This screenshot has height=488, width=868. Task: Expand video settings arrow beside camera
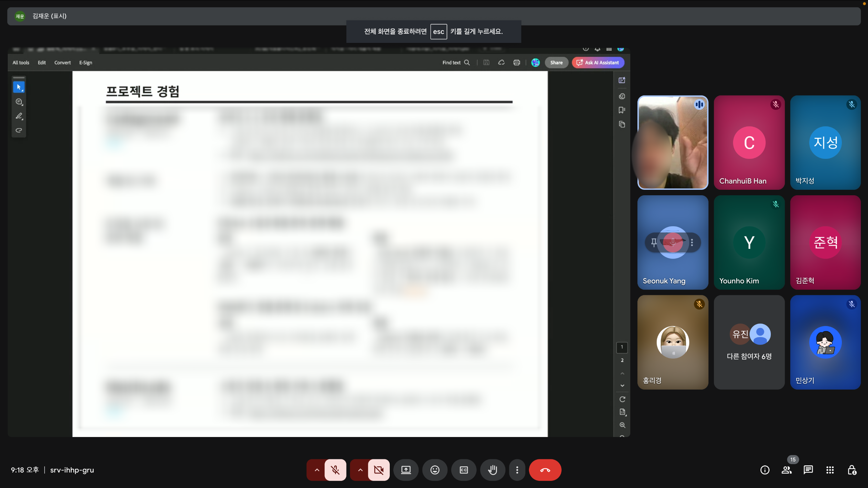click(360, 470)
